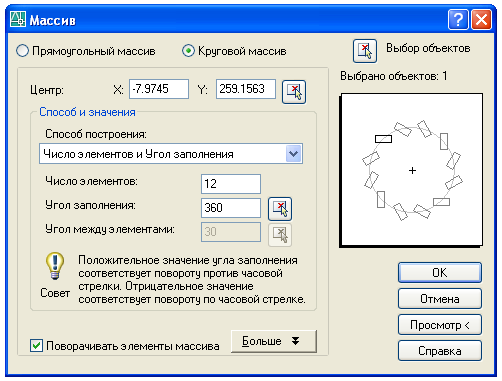
Task: Click inside the center X coordinate field
Action: pos(159,89)
